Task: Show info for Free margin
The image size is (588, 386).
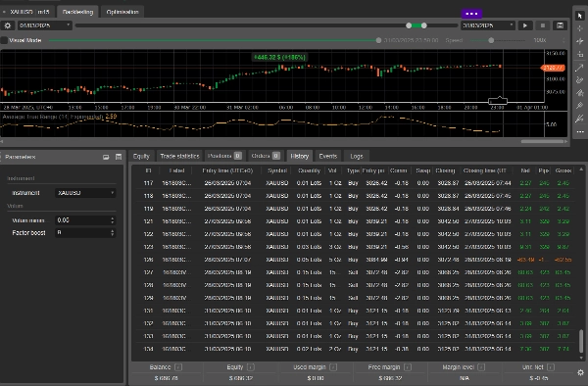Action: tap(408, 367)
